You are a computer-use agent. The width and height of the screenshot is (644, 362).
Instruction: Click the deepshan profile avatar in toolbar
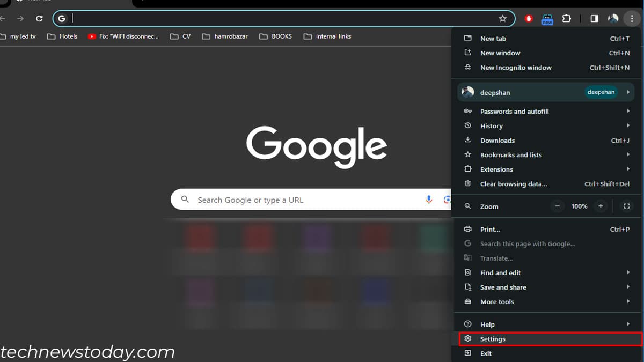(x=613, y=18)
